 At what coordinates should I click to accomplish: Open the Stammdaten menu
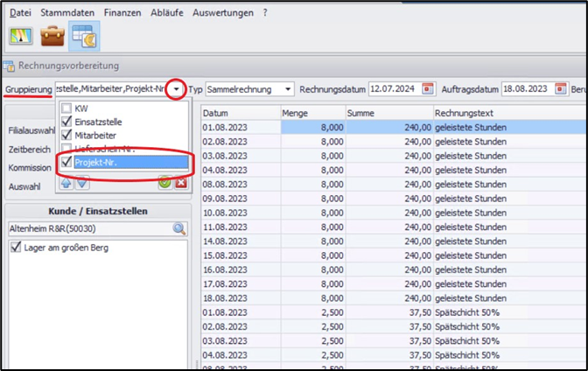pos(66,13)
